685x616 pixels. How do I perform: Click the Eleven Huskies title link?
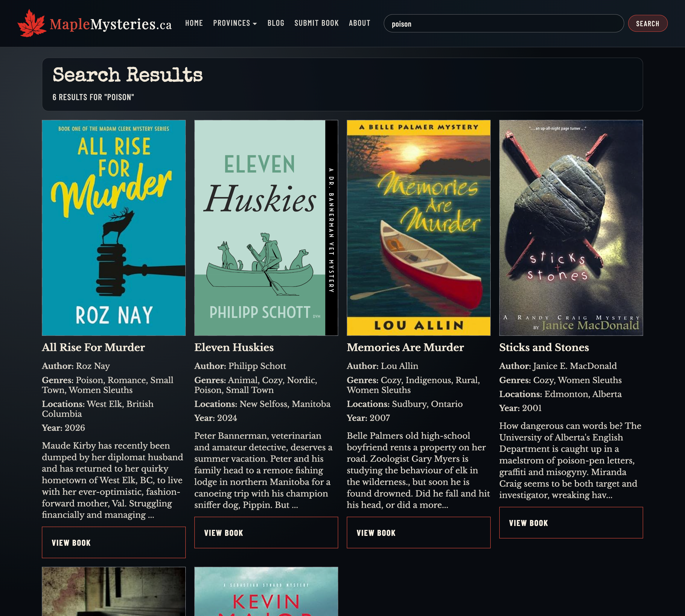[x=234, y=347]
